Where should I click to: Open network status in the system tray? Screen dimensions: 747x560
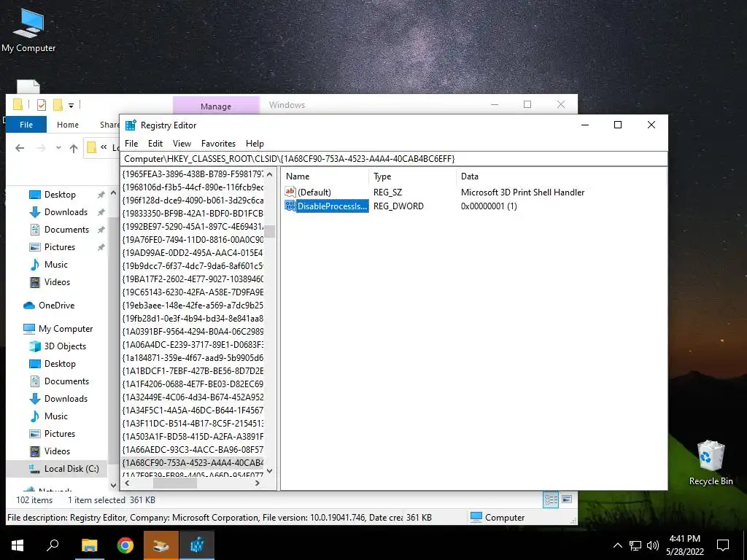click(635, 545)
